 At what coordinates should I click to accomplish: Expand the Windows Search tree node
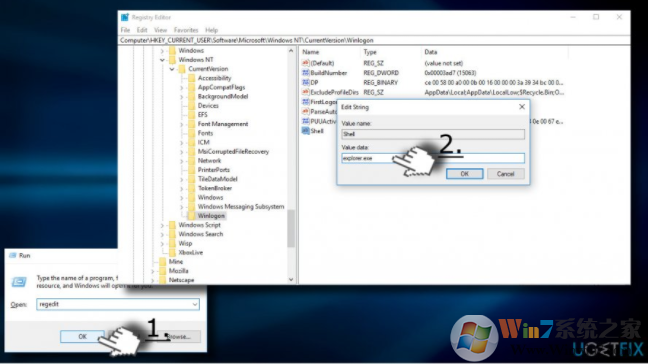[x=162, y=234]
